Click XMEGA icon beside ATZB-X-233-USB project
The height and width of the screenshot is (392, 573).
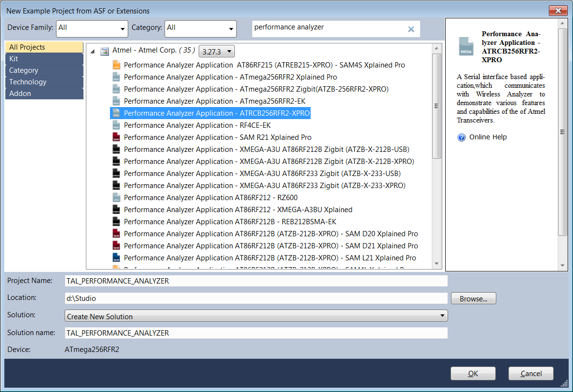[116, 174]
